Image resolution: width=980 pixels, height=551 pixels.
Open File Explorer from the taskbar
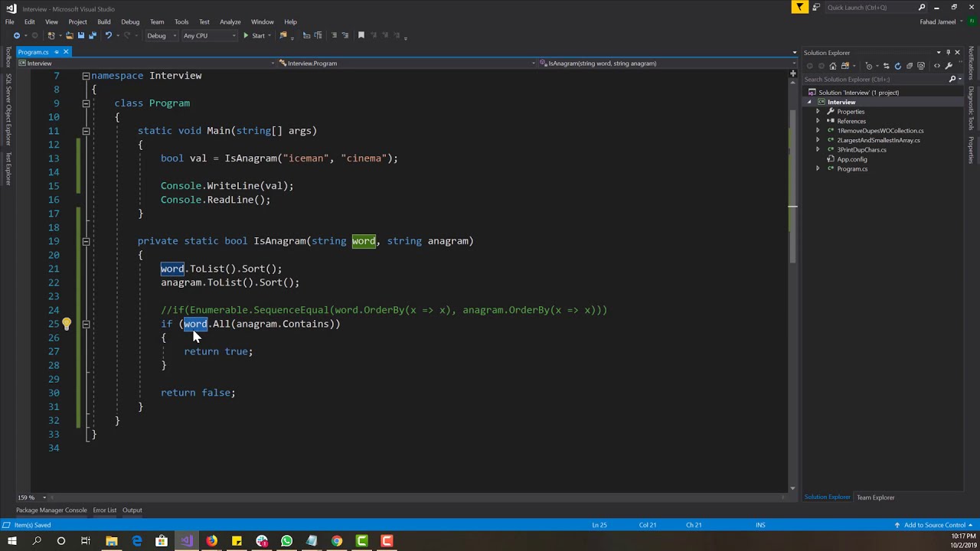(x=111, y=541)
